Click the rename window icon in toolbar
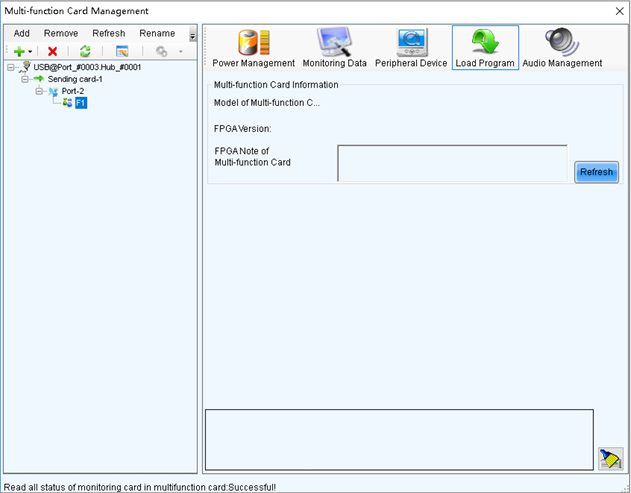This screenshot has width=631, height=493. click(122, 51)
